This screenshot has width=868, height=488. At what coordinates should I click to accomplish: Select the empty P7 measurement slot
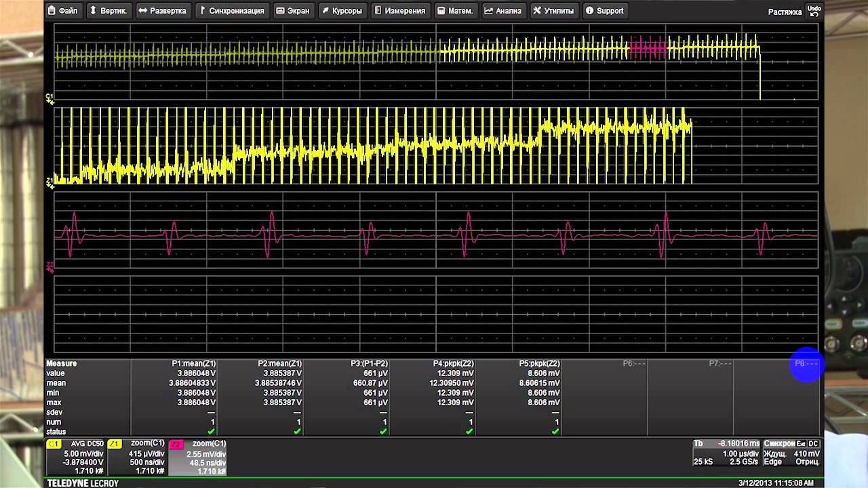click(x=719, y=364)
